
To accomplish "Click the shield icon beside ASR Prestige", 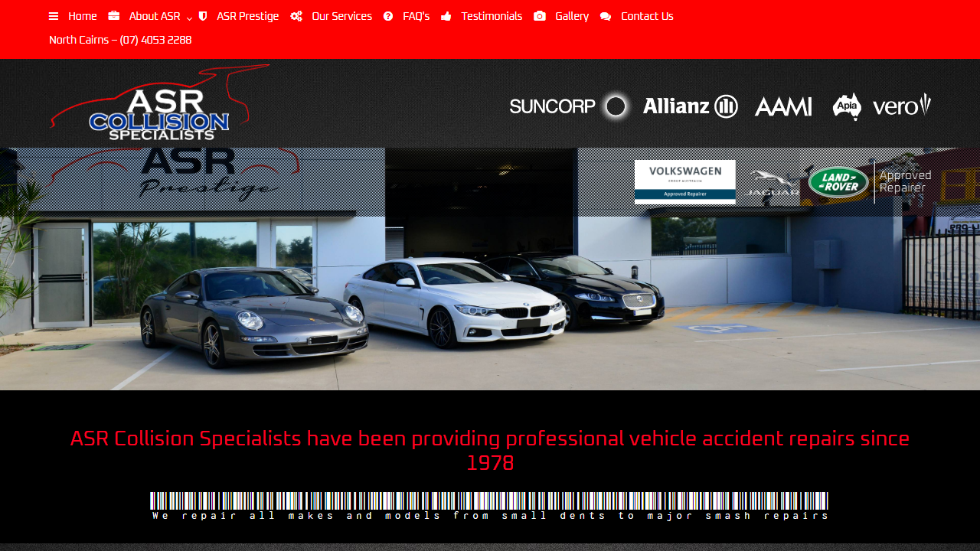I will tap(203, 16).
